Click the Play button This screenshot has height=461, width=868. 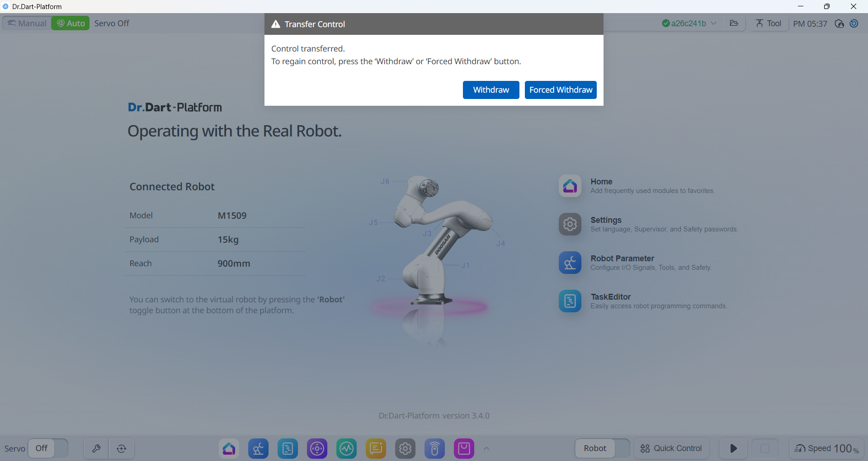pyautogui.click(x=733, y=448)
